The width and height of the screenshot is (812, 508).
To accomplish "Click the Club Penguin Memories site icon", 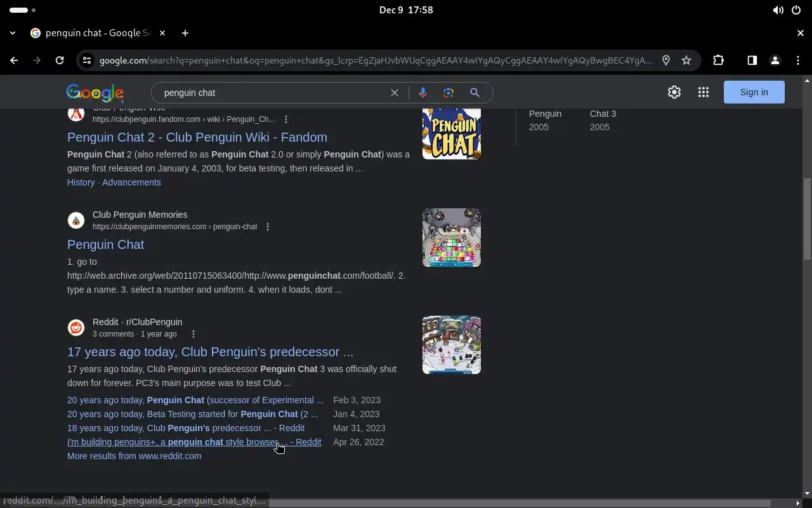I will click(76, 220).
